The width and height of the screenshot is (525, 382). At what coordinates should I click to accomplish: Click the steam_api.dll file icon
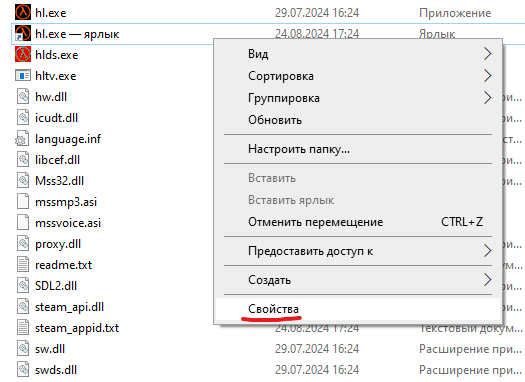(x=23, y=307)
